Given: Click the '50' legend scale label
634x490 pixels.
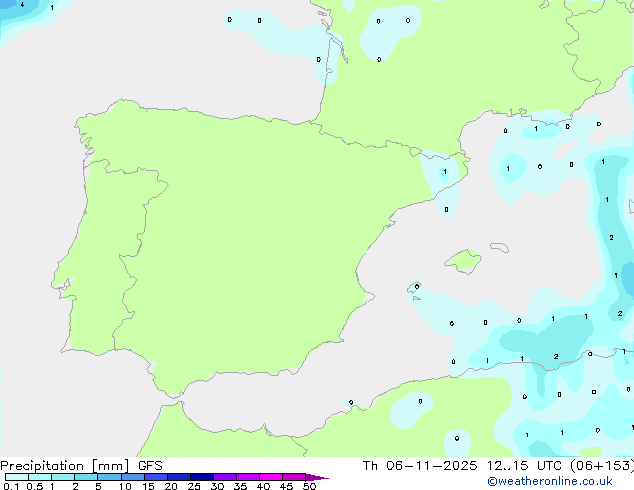Looking at the screenshot, I should [x=309, y=486].
